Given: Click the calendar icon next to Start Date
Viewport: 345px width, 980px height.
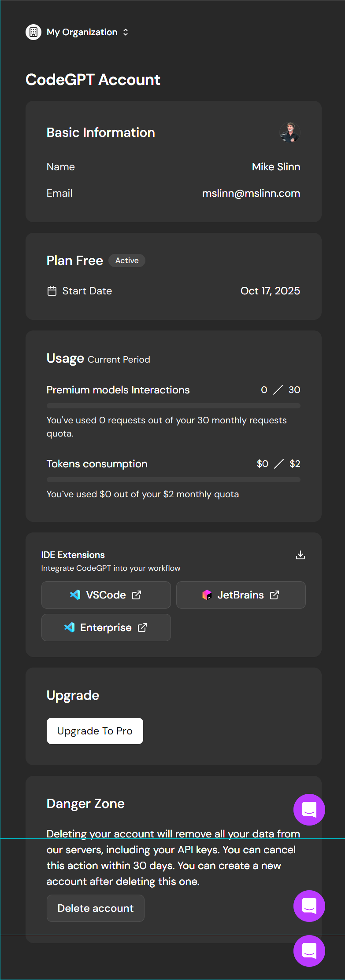Looking at the screenshot, I should click(52, 291).
